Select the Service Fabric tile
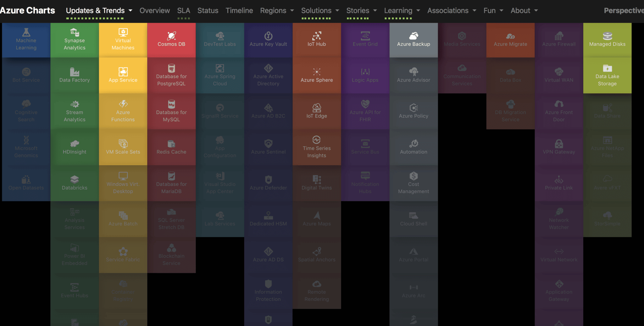 pyautogui.click(x=123, y=255)
